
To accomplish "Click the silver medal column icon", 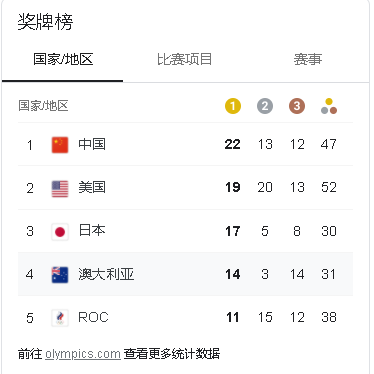I will coord(265,106).
